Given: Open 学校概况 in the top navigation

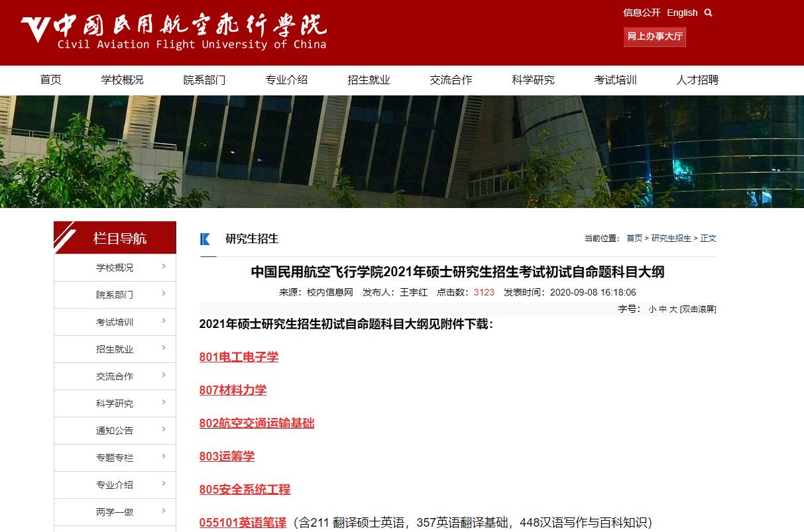Looking at the screenshot, I should coord(122,80).
